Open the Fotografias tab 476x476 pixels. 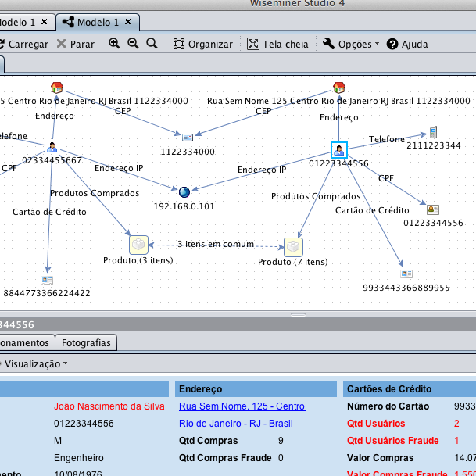(x=86, y=342)
